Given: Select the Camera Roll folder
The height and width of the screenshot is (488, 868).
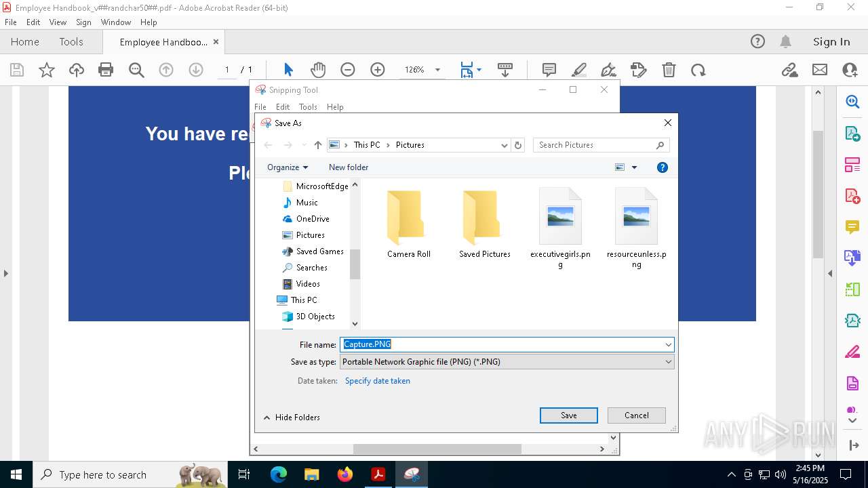Looking at the screenshot, I should click(409, 224).
